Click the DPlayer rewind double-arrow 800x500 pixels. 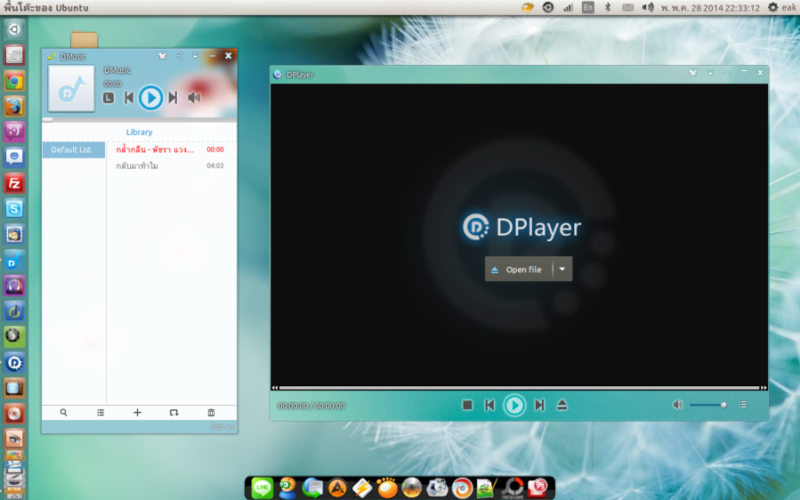275,388
